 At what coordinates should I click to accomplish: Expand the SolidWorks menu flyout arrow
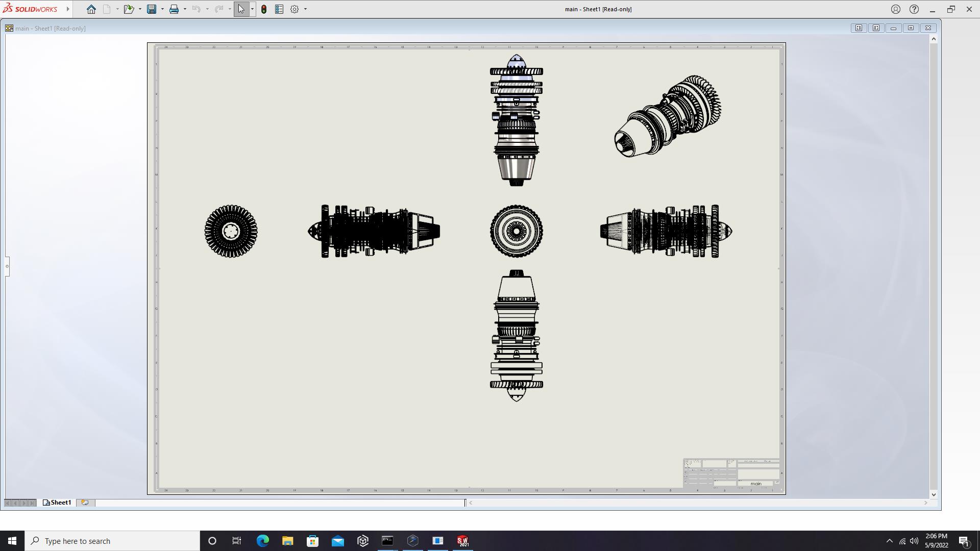tap(68, 9)
